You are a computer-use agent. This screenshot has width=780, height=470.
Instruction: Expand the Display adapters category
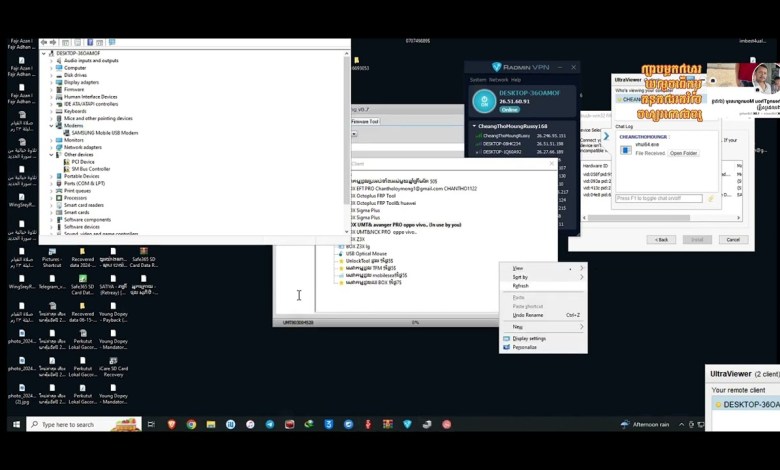coord(51,82)
